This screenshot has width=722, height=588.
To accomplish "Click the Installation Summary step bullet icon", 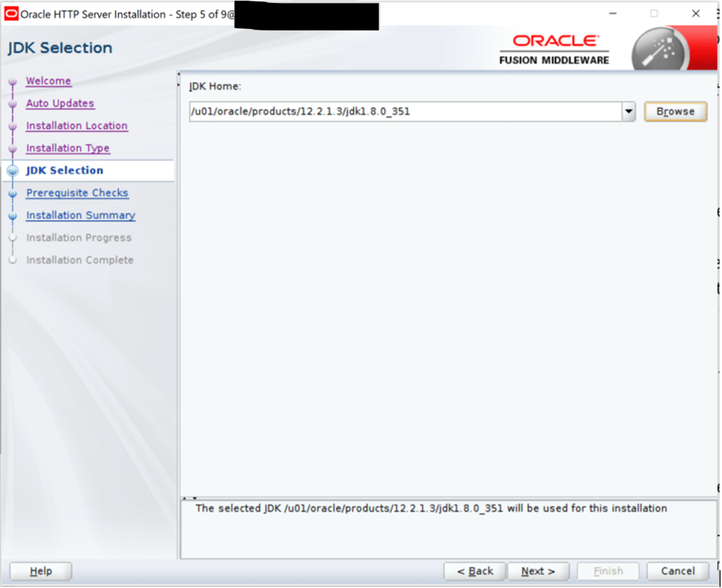I will click(x=12, y=216).
